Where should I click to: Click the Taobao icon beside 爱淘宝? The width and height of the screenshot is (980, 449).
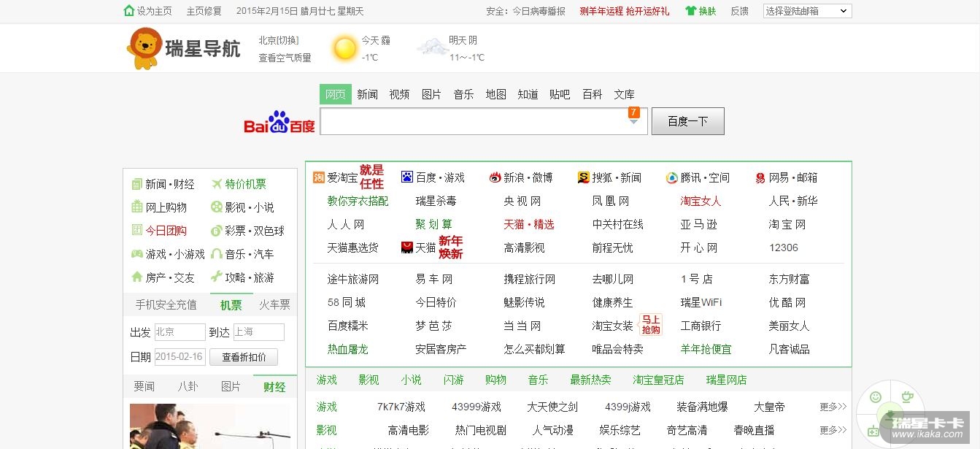click(x=318, y=177)
